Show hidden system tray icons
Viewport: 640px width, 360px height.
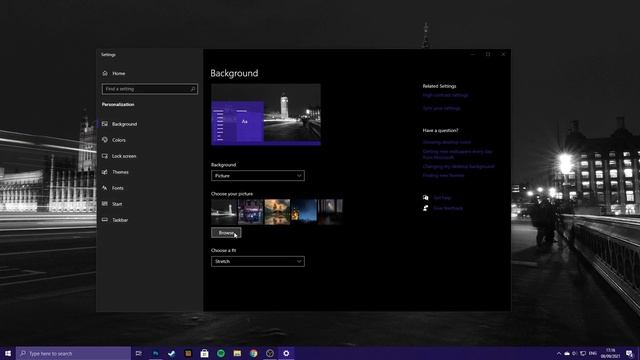[x=559, y=353]
